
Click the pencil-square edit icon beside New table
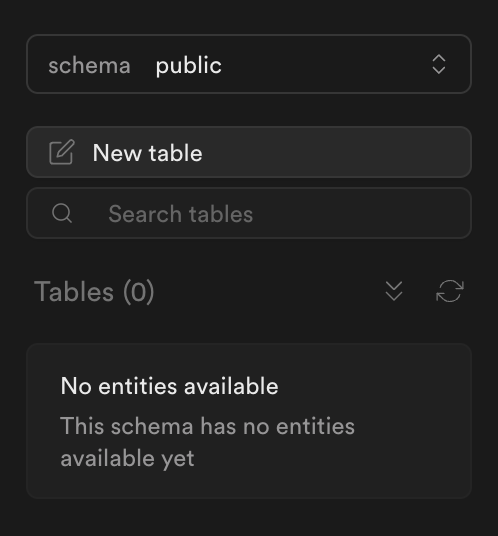pos(62,152)
